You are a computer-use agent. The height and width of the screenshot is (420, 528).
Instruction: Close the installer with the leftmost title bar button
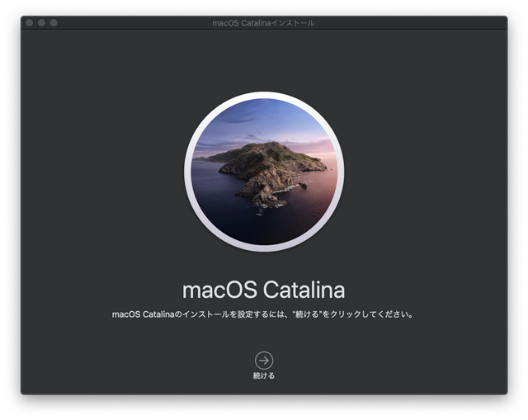pos(30,22)
